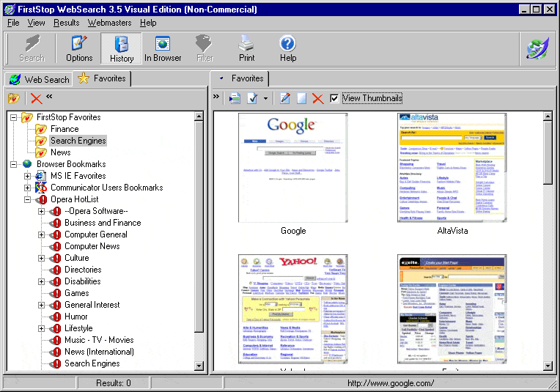Expand the Computer General node
560x392 pixels.
[x=42, y=235]
